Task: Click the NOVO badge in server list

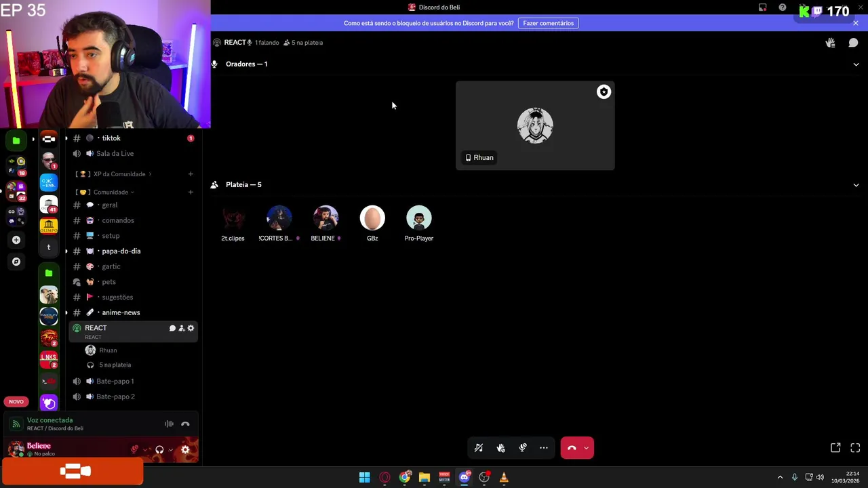Action: 16,402
